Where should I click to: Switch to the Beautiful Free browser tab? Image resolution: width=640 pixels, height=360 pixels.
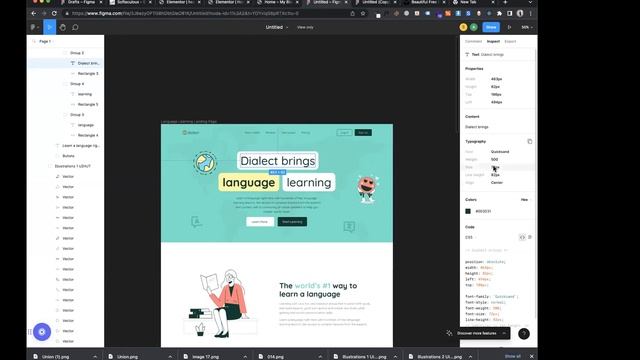coord(424,2)
